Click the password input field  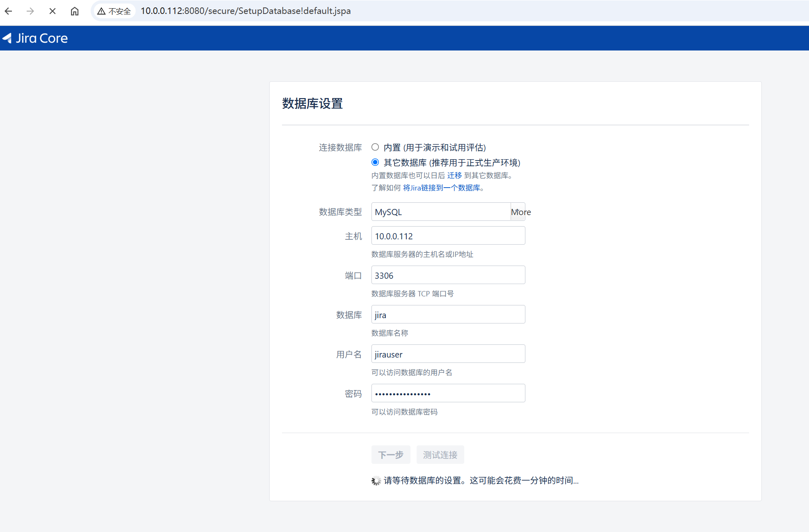click(x=448, y=394)
